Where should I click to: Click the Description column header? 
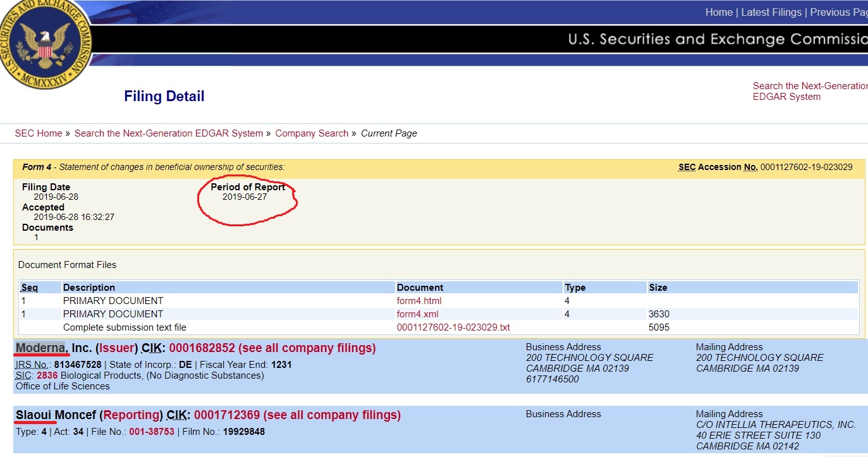coord(89,288)
